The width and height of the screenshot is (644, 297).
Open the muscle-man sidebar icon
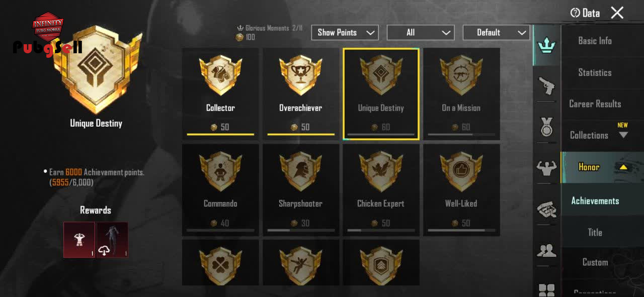click(546, 168)
